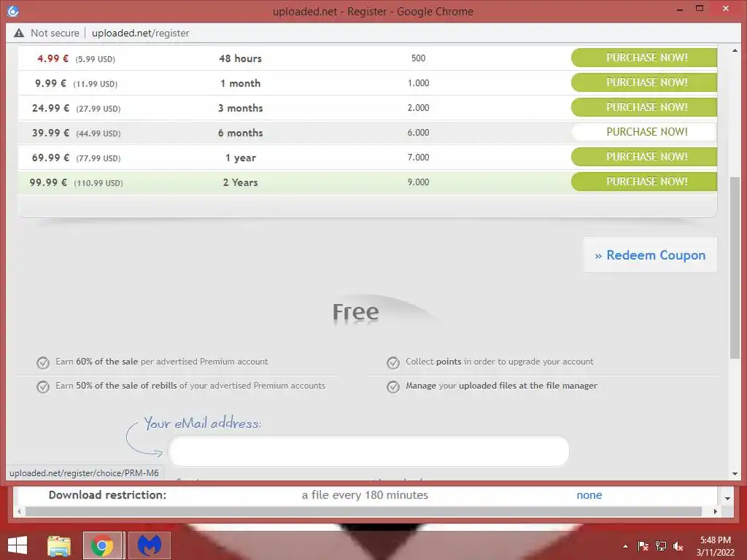This screenshot has width=747, height=560.
Task: Select the 4.99 € price text
Action: click(53, 58)
